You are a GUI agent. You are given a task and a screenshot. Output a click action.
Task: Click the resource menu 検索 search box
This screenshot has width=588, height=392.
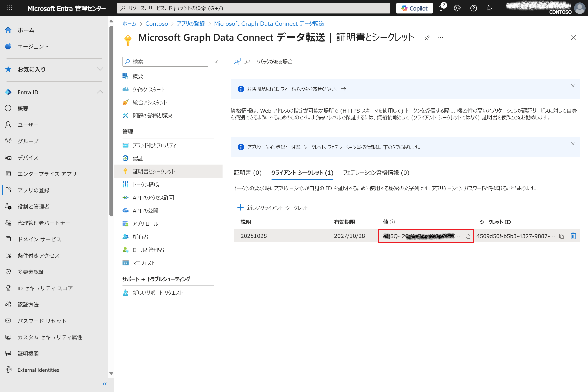(168, 62)
